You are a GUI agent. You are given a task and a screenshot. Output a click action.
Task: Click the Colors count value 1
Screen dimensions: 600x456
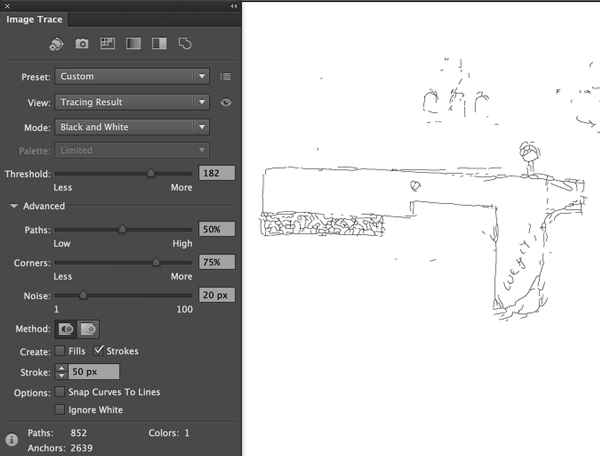pos(187,433)
